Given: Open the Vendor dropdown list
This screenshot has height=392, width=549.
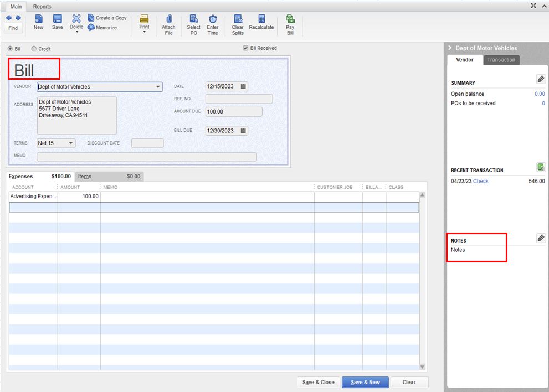Looking at the screenshot, I should tap(158, 87).
